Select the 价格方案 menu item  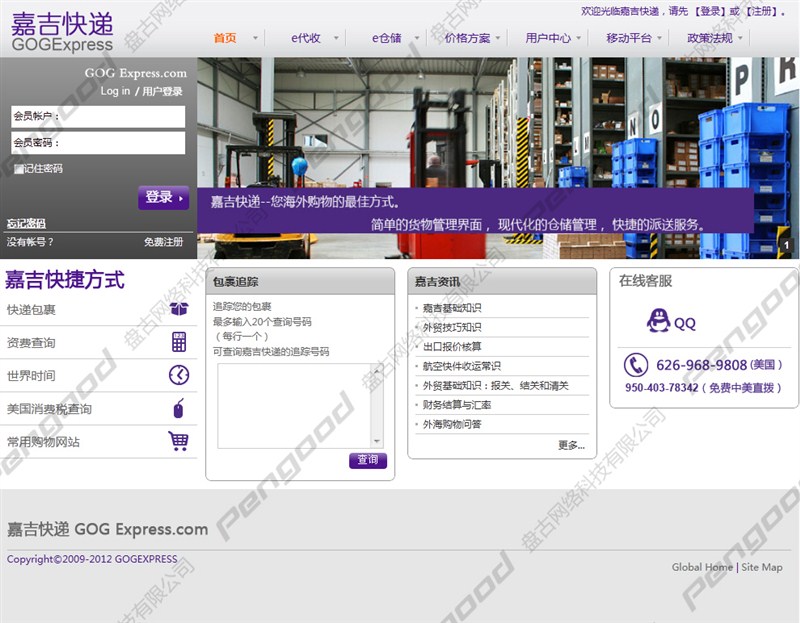point(467,38)
